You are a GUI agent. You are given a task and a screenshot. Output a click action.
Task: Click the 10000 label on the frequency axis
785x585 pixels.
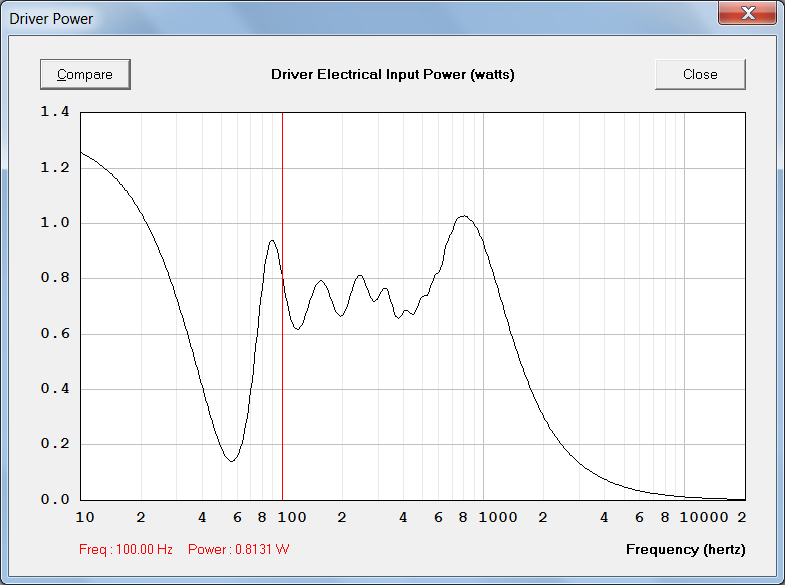pos(704,517)
